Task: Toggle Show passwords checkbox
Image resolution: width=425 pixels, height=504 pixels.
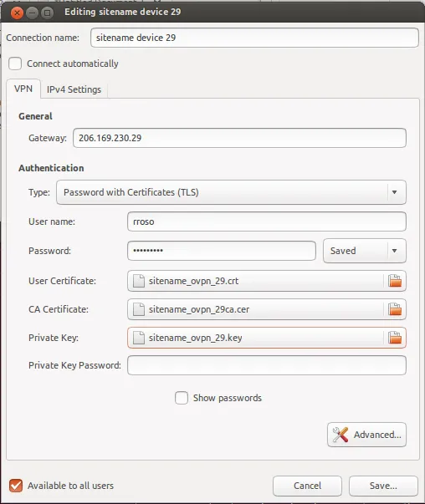Action: [x=182, y=398]
